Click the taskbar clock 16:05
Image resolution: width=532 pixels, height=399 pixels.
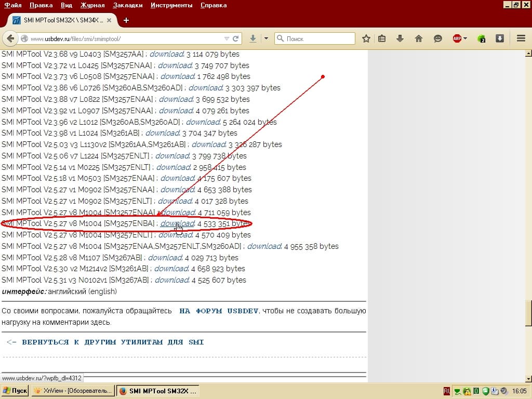click(520, 391)
